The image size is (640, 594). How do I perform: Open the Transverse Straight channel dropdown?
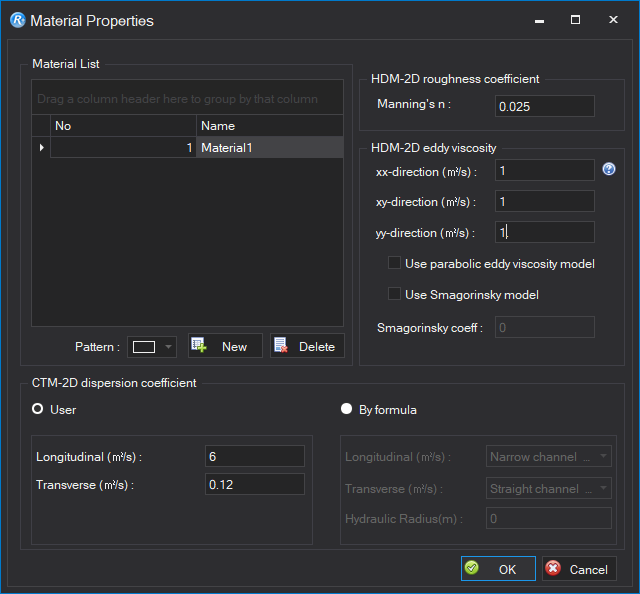coord(549,489)
